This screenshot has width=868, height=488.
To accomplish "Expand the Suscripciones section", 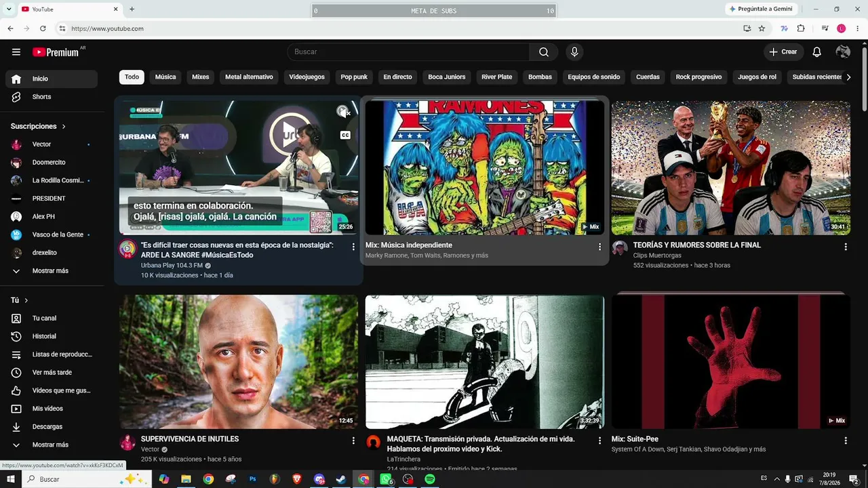I will click(x=39, y=127).
